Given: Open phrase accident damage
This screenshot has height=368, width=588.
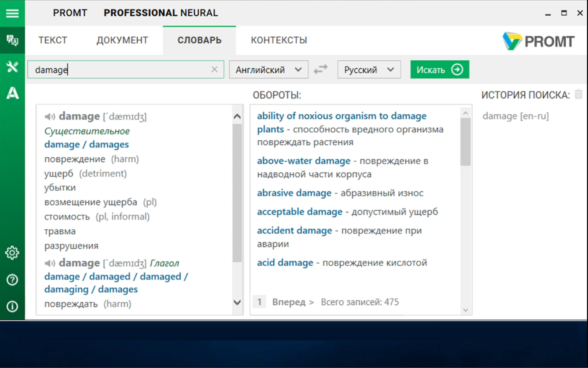Looking at the screenshot, I should point(294,230).
